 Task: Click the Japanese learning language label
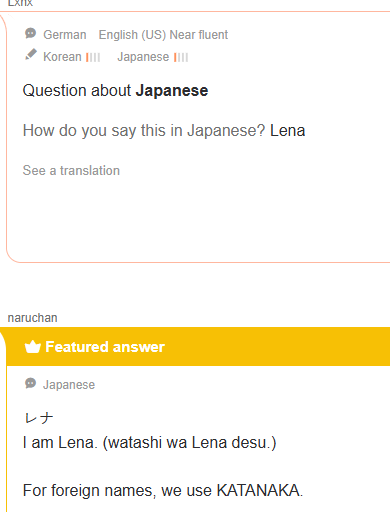coord(143,57)
